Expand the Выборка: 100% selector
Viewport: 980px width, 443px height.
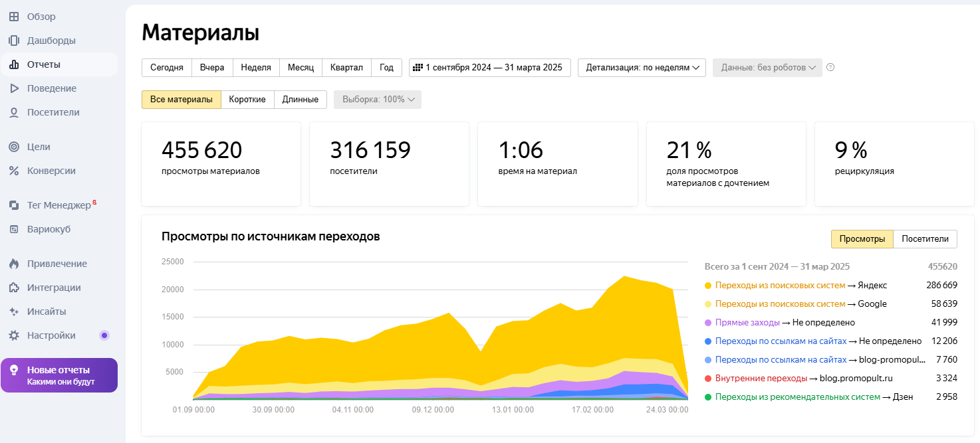tap(377, 99)
